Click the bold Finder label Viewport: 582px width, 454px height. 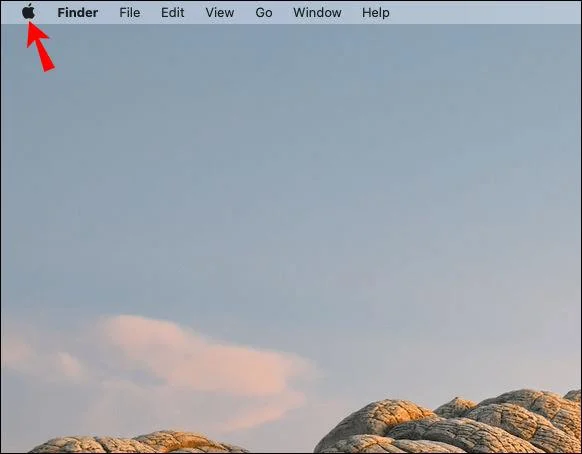(x=78, y=13)
